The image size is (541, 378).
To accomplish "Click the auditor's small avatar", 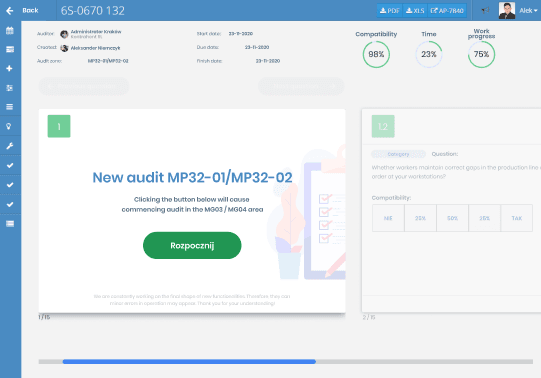I will 64,34.
